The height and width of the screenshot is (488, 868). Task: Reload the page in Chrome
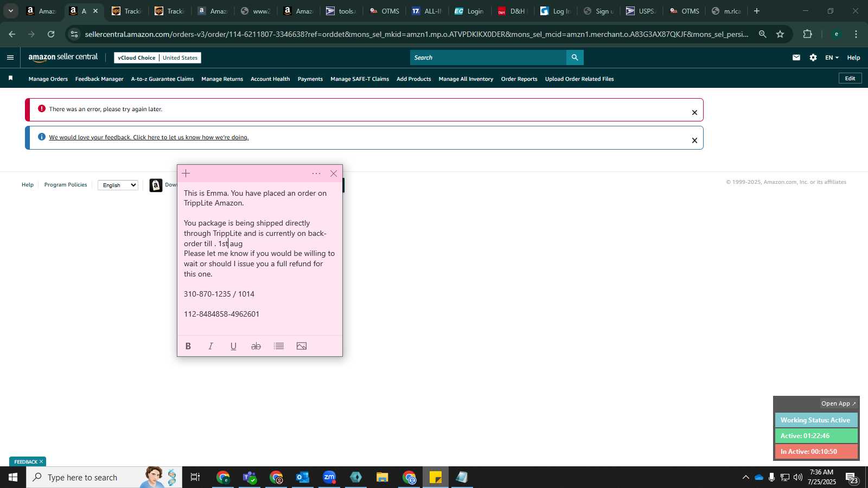(51, 34)
